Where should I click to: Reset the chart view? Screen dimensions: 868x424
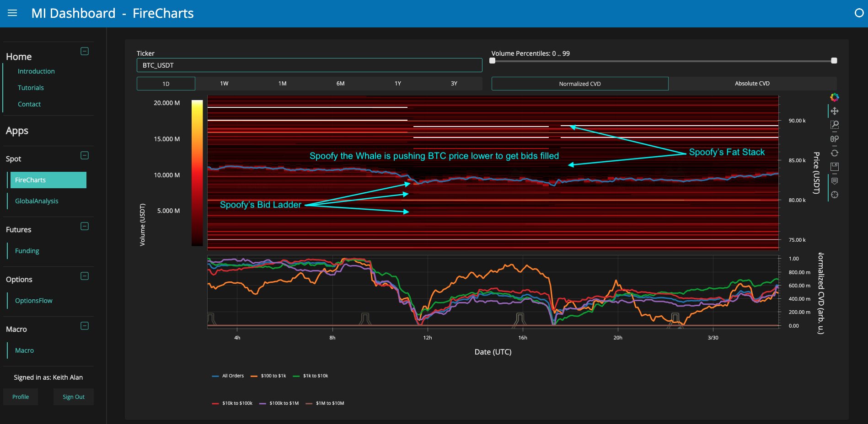[x=834, y=153]
